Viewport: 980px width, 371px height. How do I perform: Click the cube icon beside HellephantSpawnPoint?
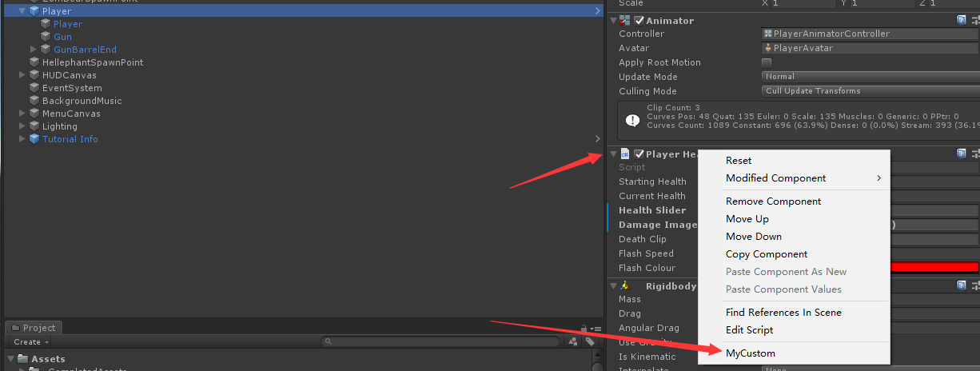34,62
